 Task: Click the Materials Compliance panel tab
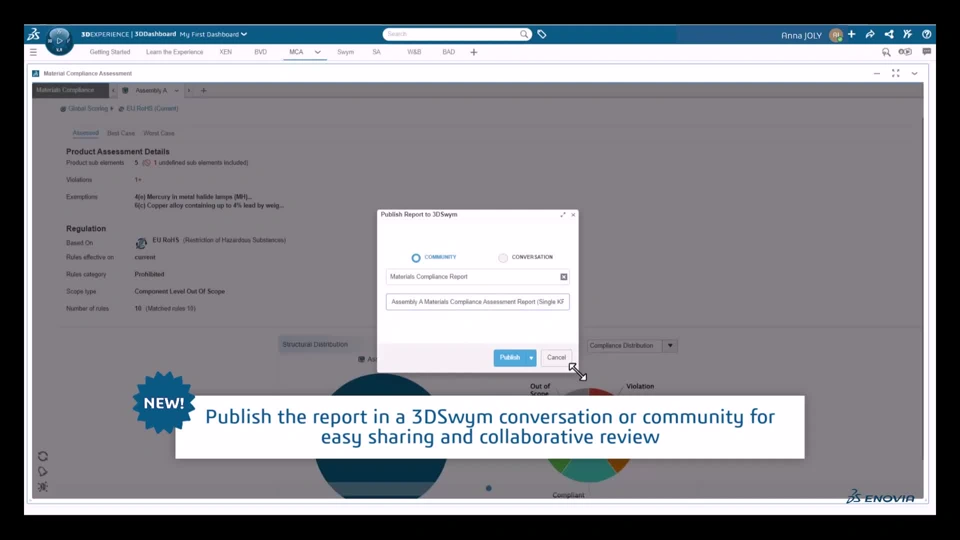pos(70,91)
